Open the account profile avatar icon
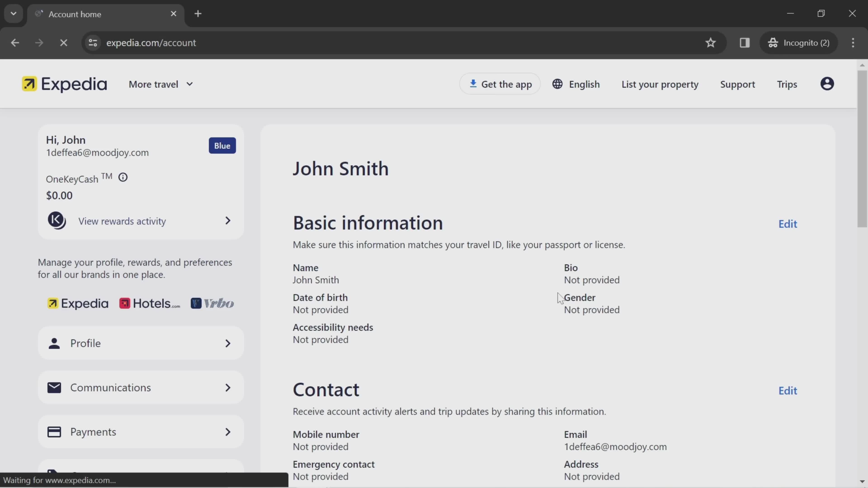The image size is (868, 488). coord(827,84)
